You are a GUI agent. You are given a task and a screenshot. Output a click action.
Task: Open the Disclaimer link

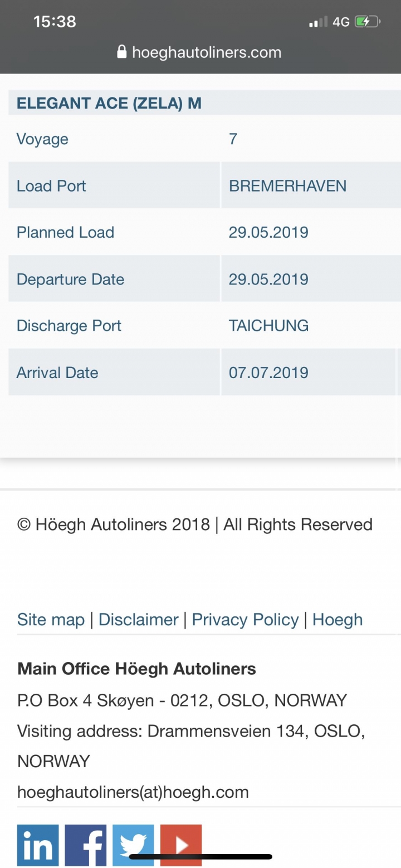click(138, 620)
